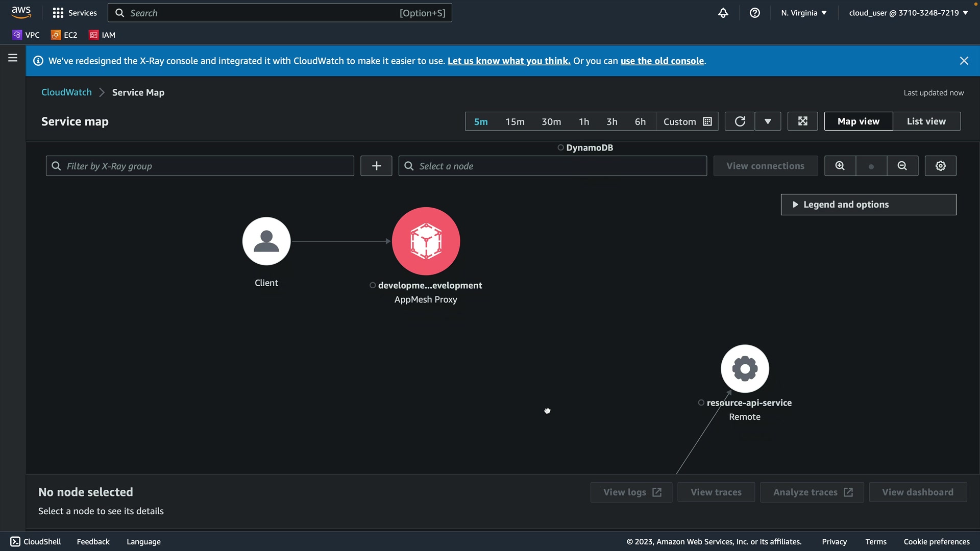980x551 pixels.
Task: Click the AppMesh Proxy node icon
Action: click(426, 241)
